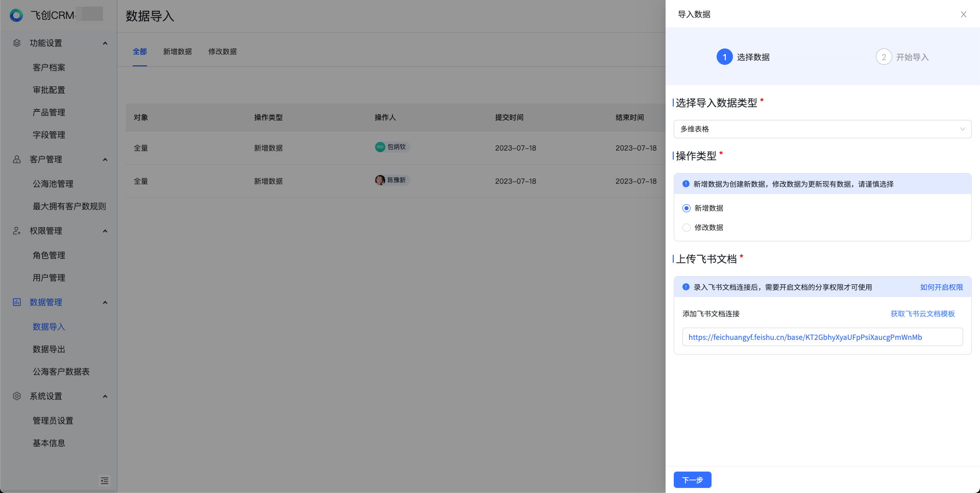Open the 多维表格 data type dropdown
Screen dimensions: 980x493
click(x=822, y=129)
